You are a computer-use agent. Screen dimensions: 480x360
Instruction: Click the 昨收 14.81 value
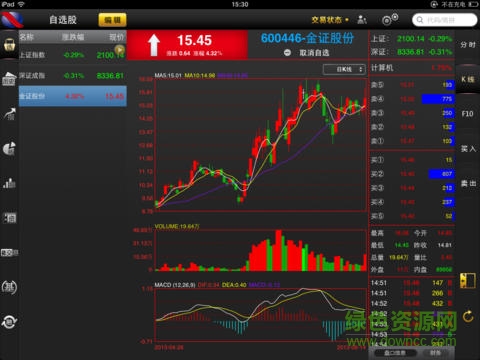(444, 245)
